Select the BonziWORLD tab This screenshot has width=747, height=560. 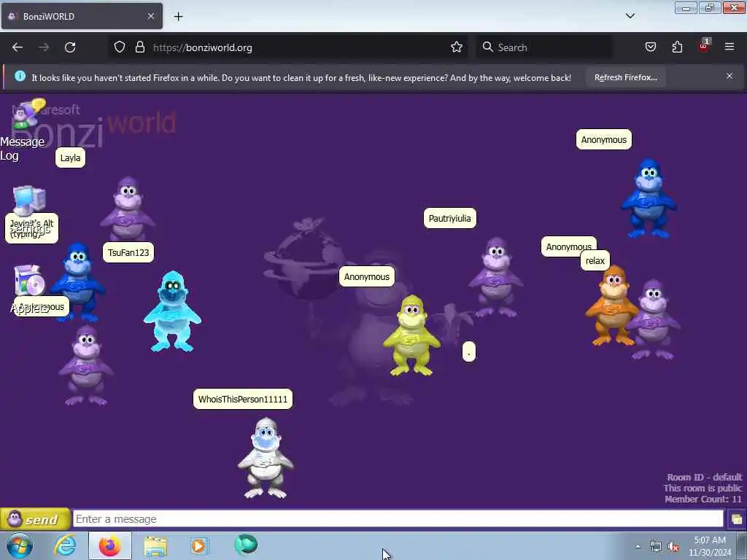click(82, 16)
